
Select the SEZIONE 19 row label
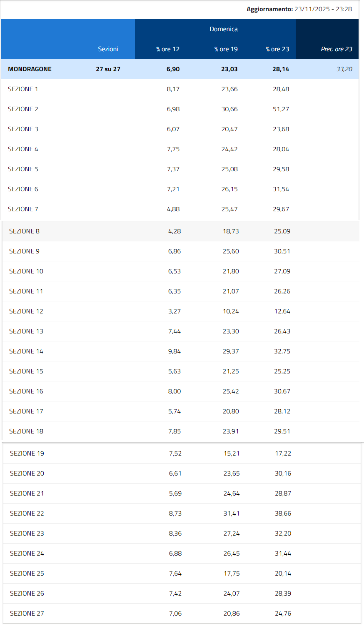(x=27, y=453)
